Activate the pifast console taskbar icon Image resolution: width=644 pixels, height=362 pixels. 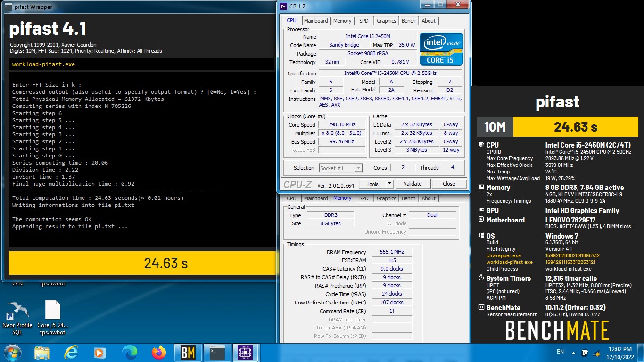[x=217, y=353]
